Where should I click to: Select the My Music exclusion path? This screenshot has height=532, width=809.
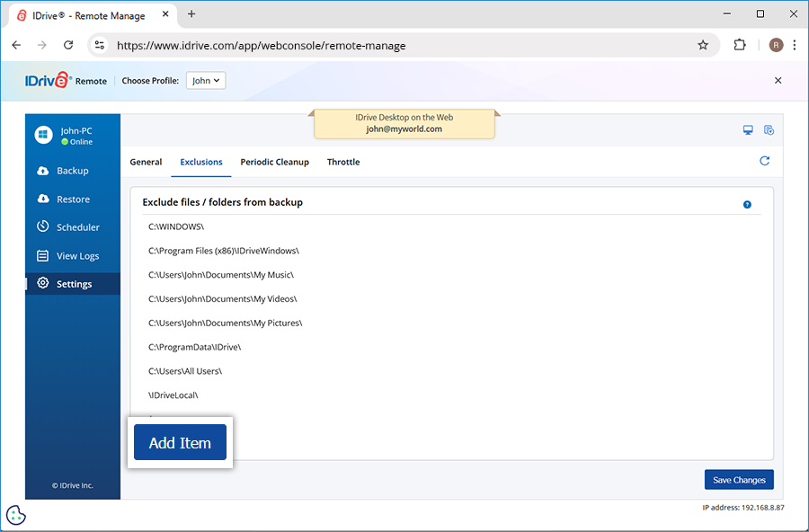coord(221,275)
